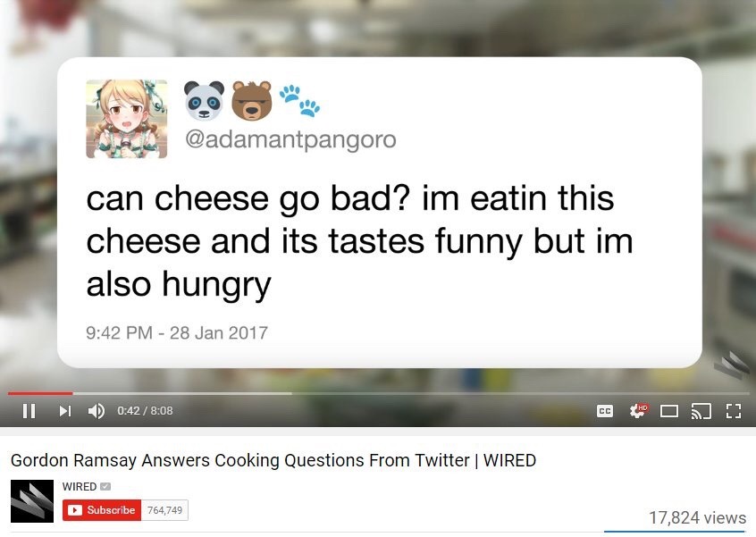The height and width of the screenshot is (537, 756).
Task: Mute the video volume
Action: point(96,411)
